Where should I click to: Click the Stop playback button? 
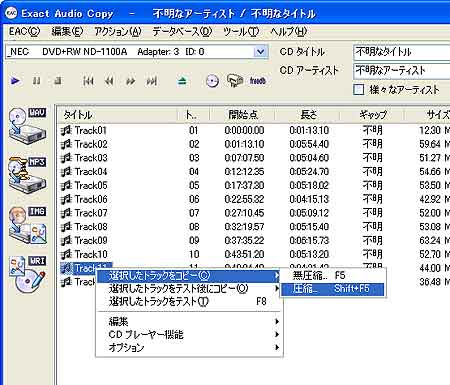(58, 81)
